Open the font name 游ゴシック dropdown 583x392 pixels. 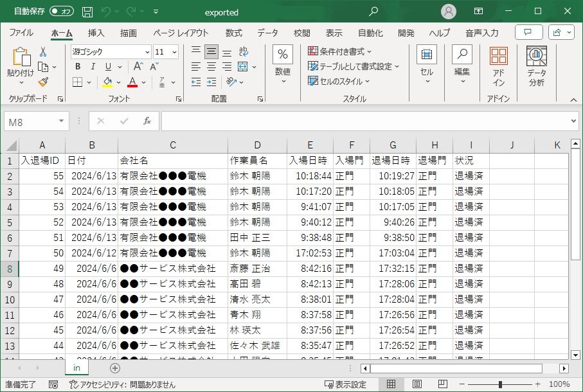tap(147, 52)
